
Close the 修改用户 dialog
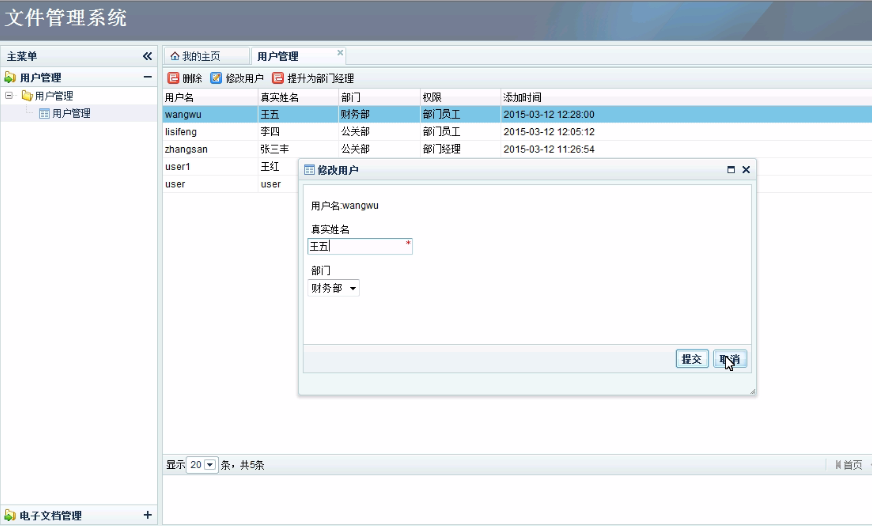pos(746,170)
